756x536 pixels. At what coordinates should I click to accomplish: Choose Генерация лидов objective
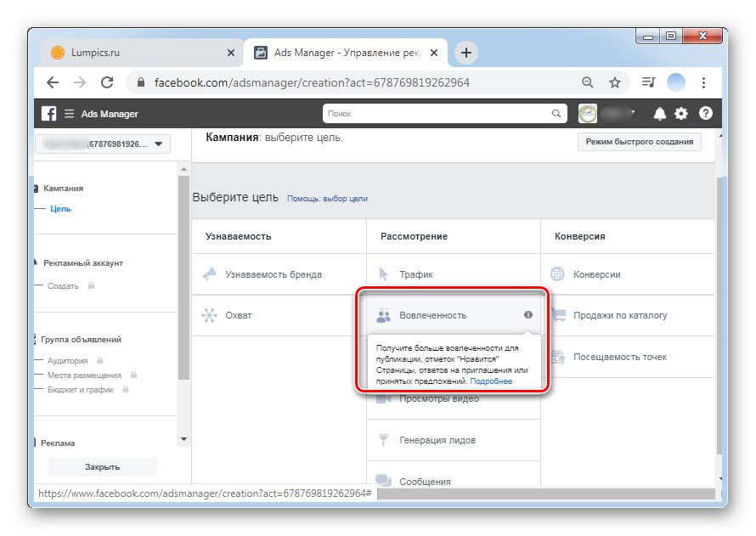[x=454, y=440]
